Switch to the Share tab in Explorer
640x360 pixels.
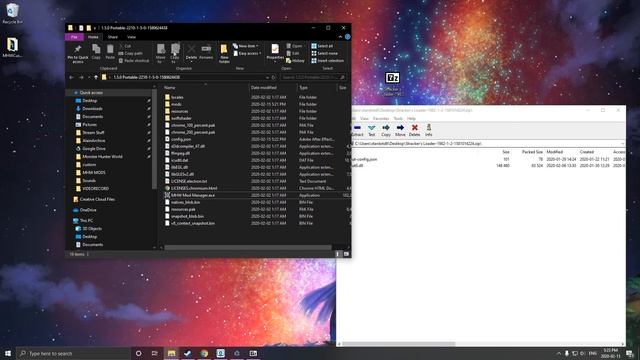113,37
